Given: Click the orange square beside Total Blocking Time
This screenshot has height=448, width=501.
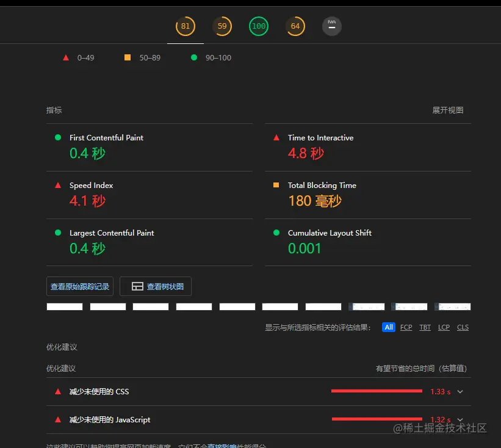Looking at the screenshot, I should click(x=276, y=185).
